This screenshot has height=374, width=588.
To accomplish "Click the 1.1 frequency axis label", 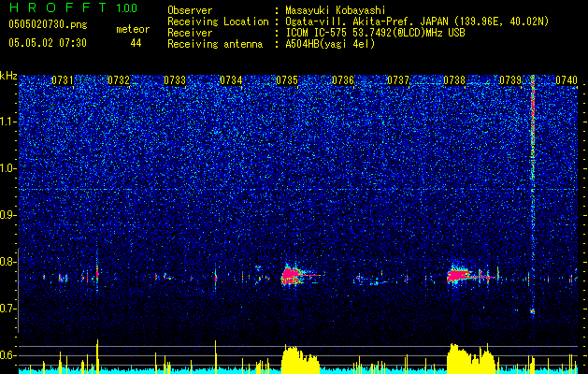I will click(7, 122).
